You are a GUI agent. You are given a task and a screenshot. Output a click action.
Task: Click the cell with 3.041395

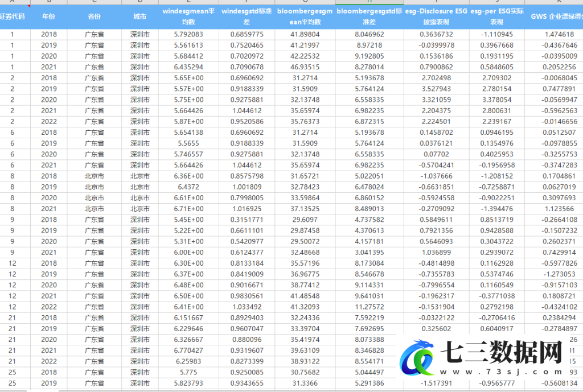(x=369, y=252)
